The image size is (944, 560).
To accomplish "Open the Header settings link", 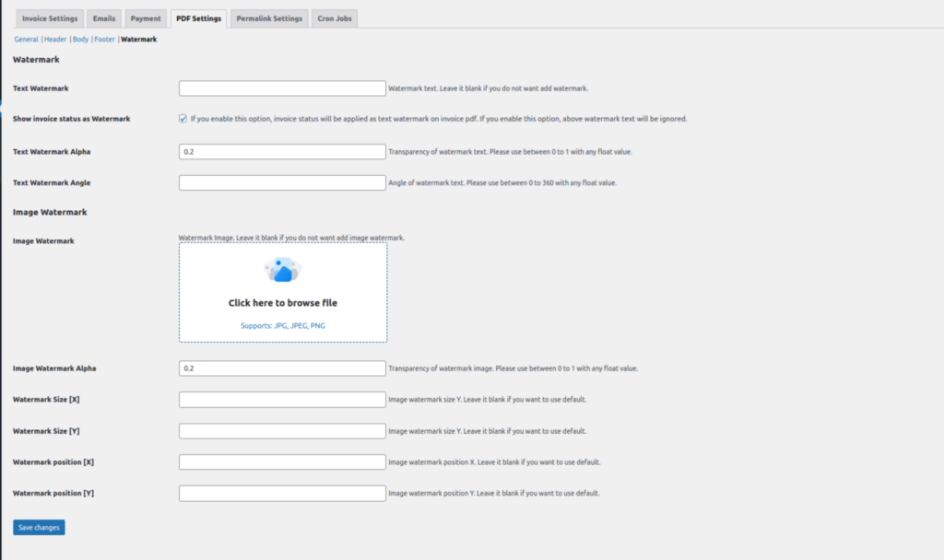I will (55, 39).
